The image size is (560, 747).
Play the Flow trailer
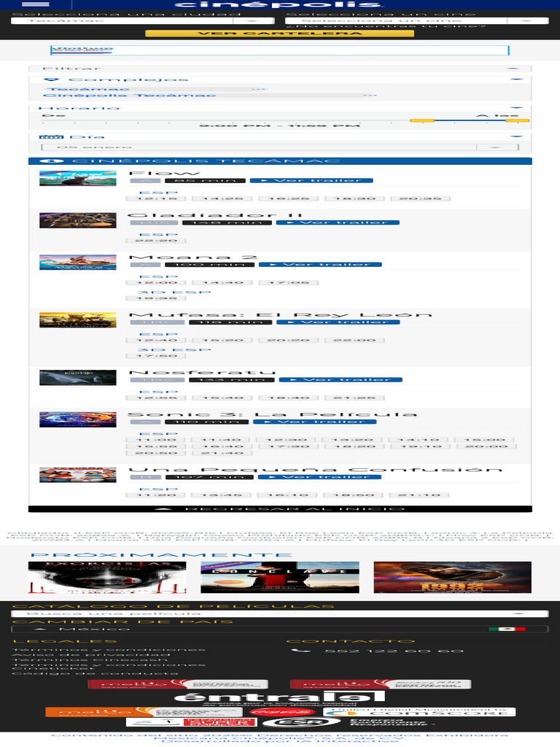click(x=311, y=181)
